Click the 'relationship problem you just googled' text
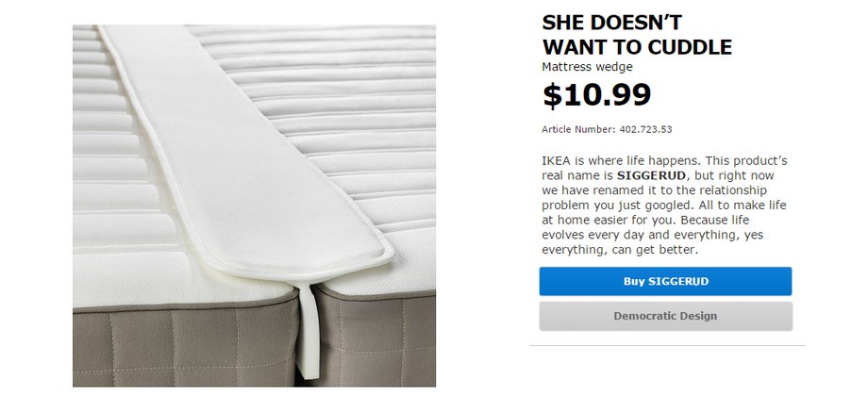Viewport: 868px width, 411px height. tap(655, 198)
